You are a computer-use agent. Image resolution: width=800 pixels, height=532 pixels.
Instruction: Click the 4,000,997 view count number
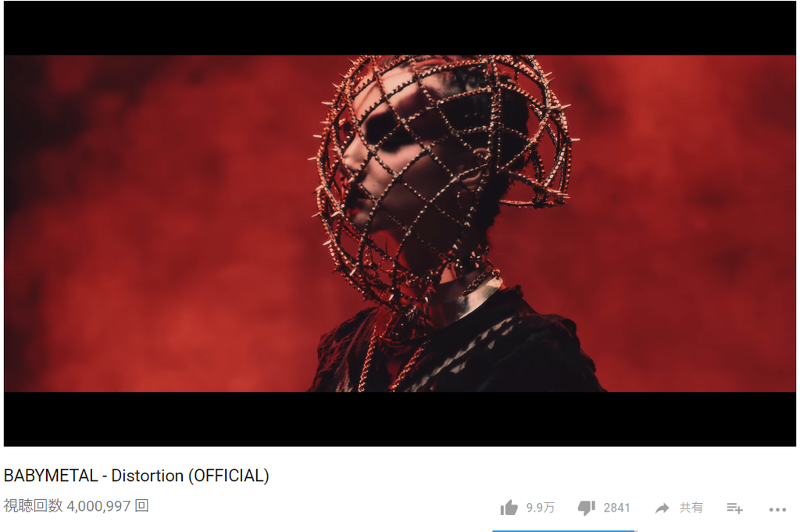tap(98, 506)
